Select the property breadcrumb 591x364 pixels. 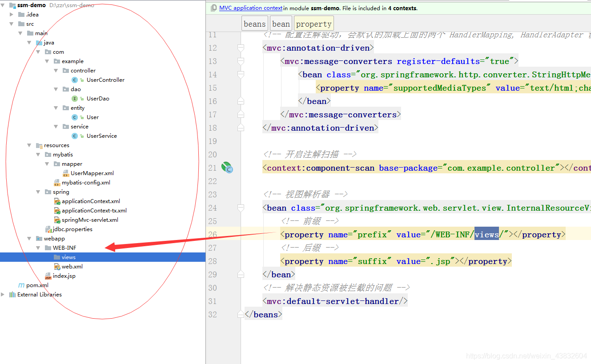click(x=314, y=24)
